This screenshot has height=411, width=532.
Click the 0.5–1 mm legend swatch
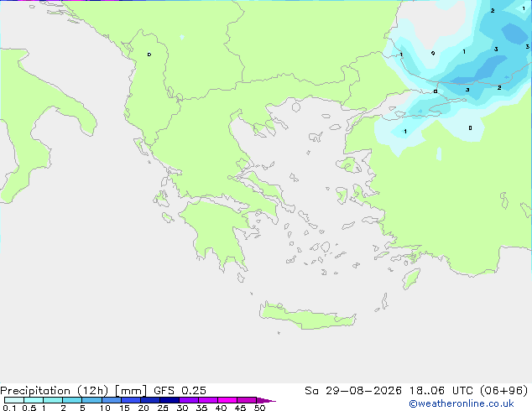(x=34, y=400)
